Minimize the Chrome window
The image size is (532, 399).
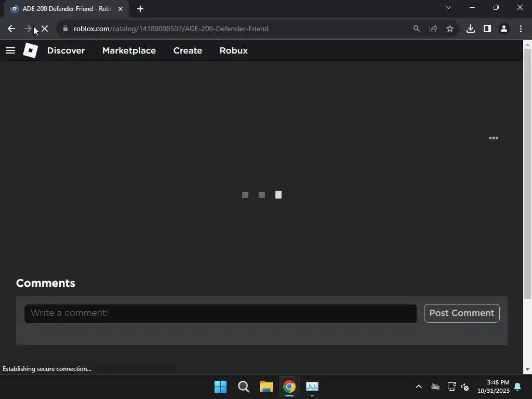[472, 7]
